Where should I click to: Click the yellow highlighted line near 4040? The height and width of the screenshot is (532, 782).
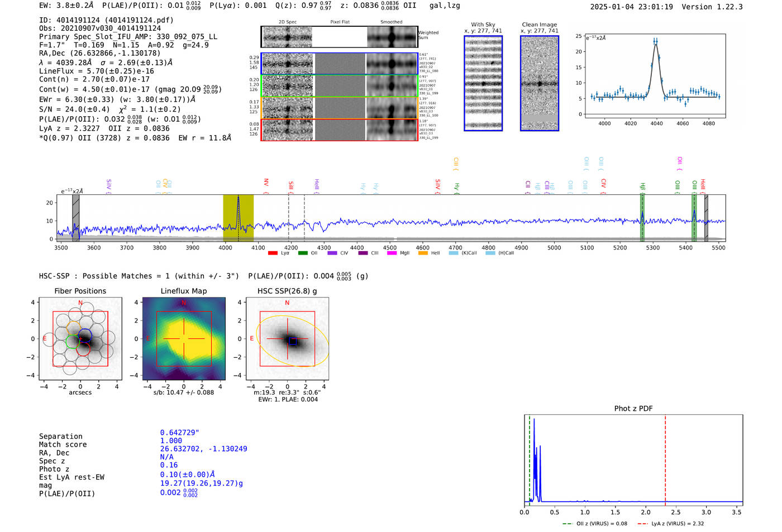[238, 218]
